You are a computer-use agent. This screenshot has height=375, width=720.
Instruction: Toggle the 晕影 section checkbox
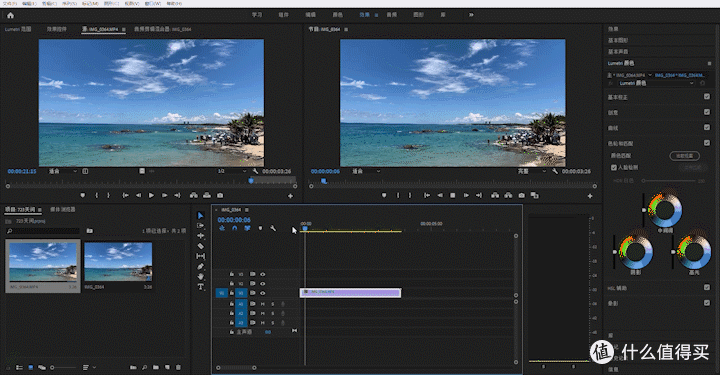tap(707, 303)
